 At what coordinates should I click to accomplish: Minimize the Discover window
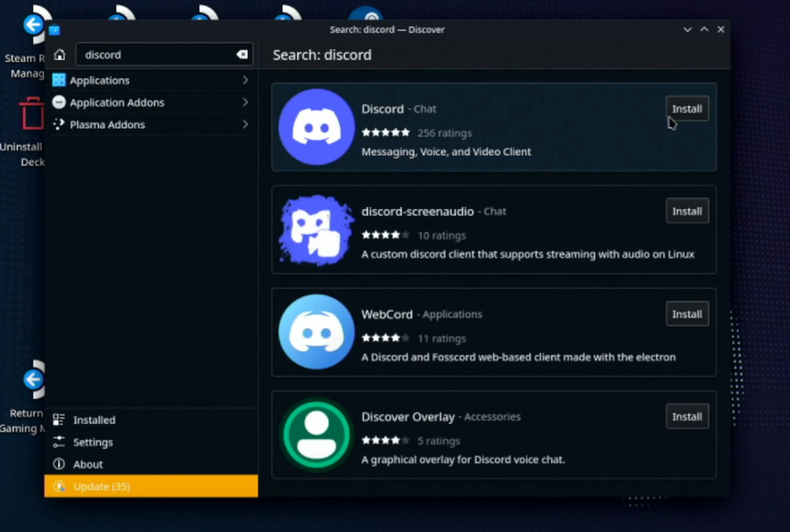tap(688, 30)
